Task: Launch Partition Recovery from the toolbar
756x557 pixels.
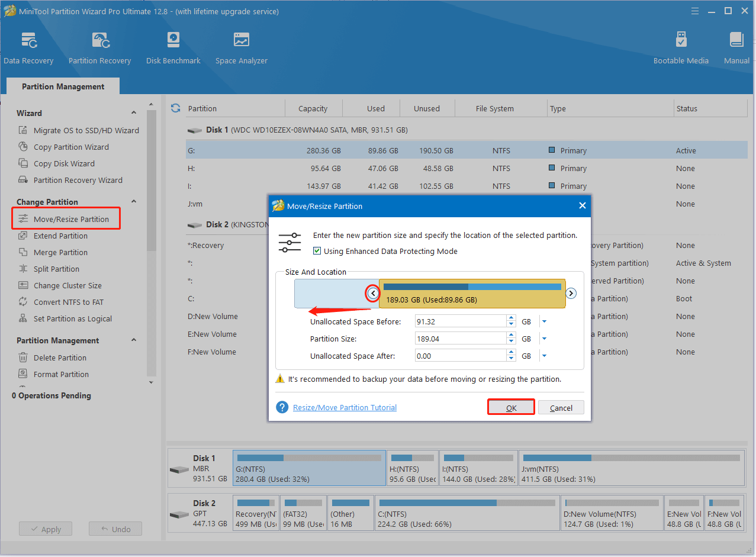Action: [99, 48]
